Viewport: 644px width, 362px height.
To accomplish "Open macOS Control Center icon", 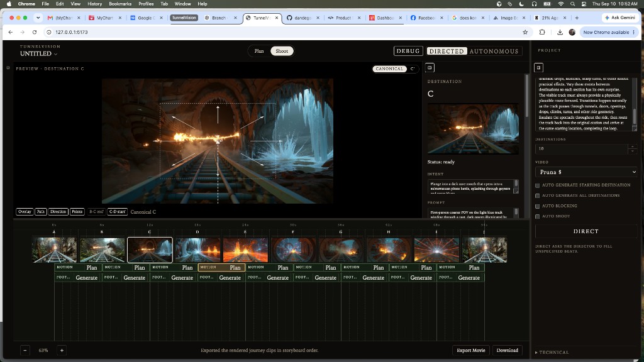I will pyautogui.click(x=584, y=4).
